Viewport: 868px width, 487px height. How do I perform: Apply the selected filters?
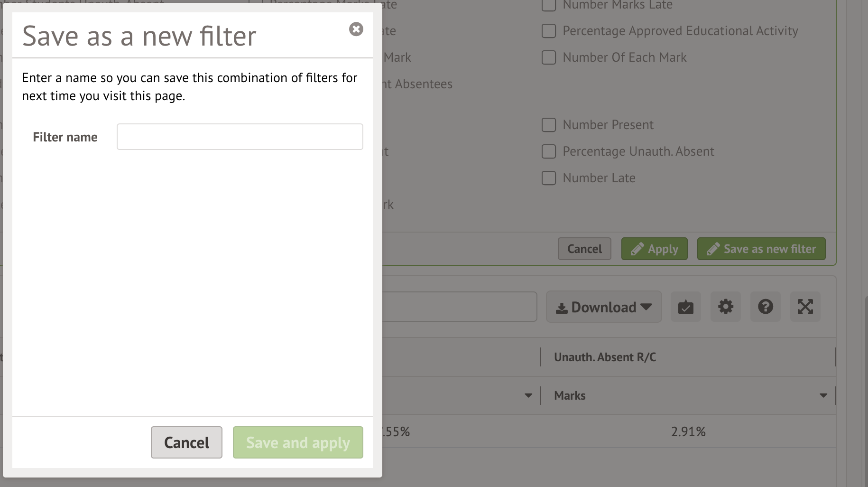[654, 249]
